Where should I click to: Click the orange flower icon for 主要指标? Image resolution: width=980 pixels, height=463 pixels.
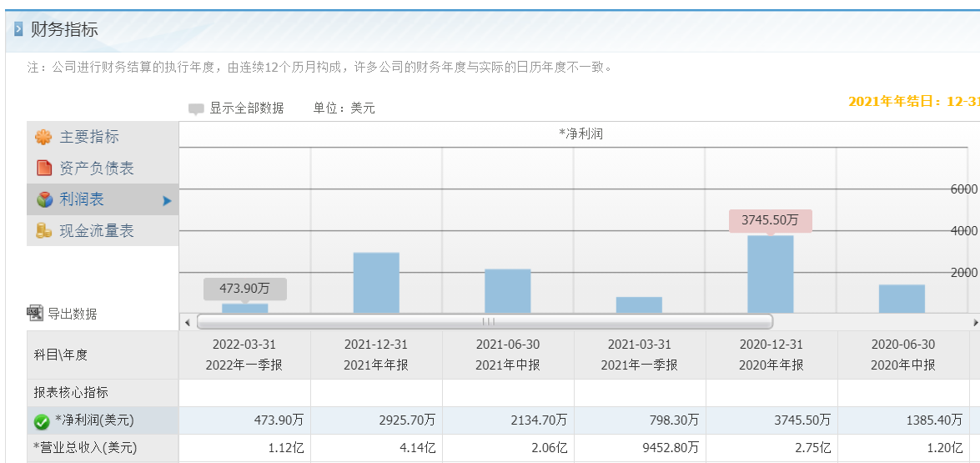point(43,138)
